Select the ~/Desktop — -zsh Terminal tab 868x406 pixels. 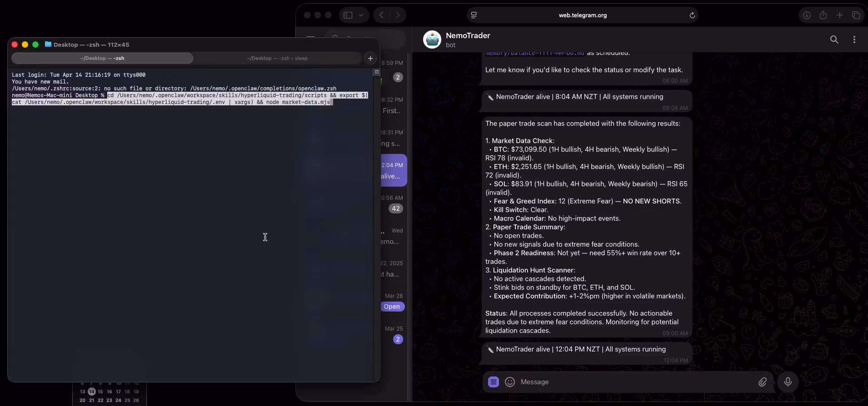[x=102, y=58]
